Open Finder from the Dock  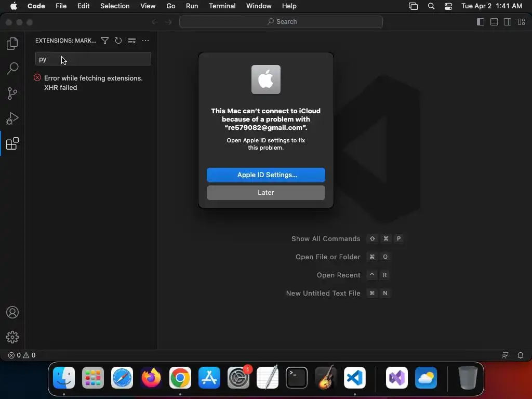(x=64, y=378)
